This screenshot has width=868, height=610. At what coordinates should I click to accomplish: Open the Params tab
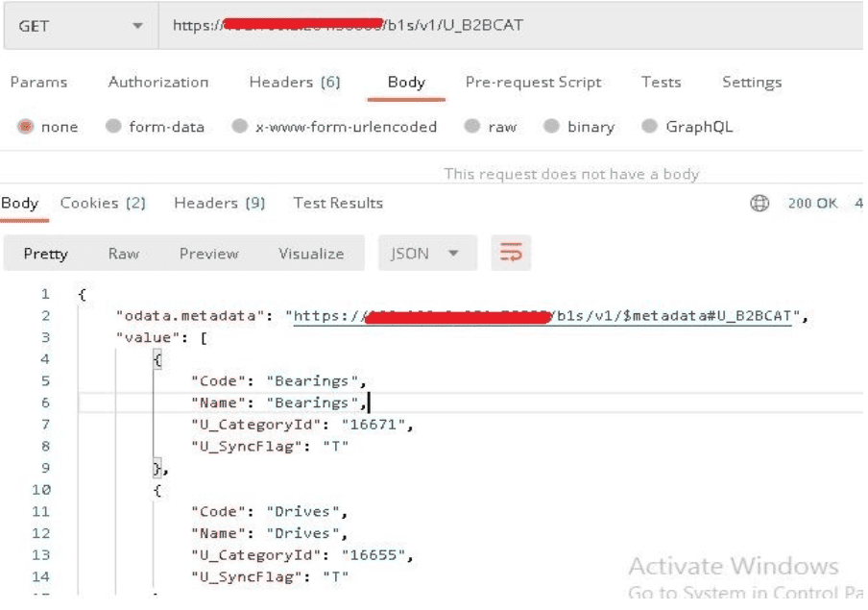(38, 83)
